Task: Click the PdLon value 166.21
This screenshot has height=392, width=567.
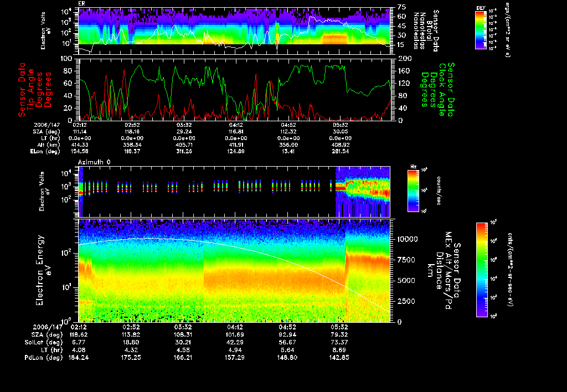Action: pos(183,358)
